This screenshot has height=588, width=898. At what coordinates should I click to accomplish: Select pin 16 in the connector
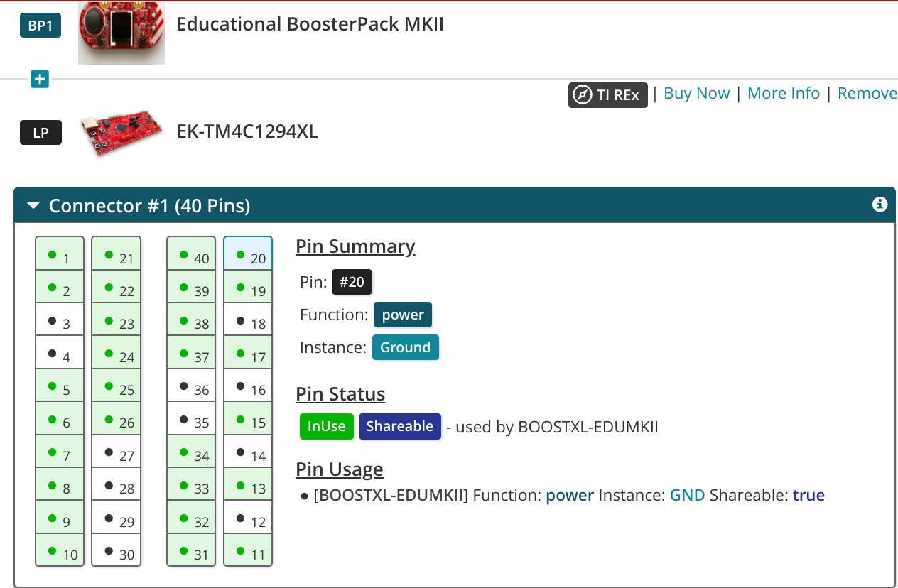click(248, 386)
